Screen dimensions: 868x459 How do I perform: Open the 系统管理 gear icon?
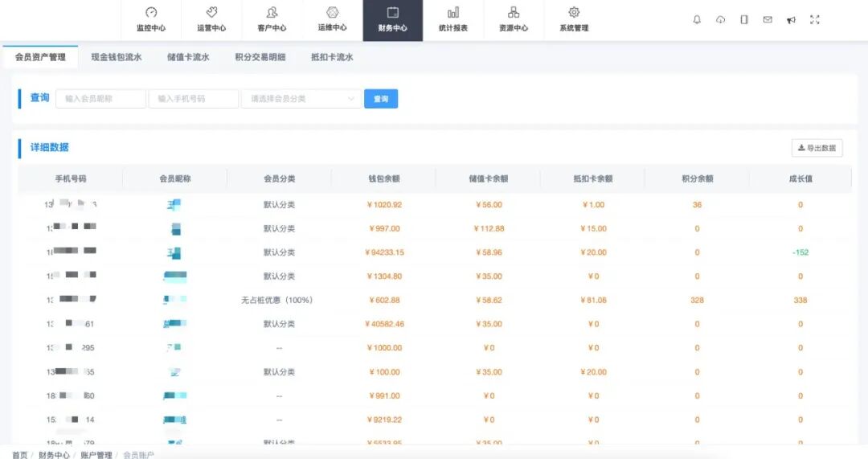574,12
